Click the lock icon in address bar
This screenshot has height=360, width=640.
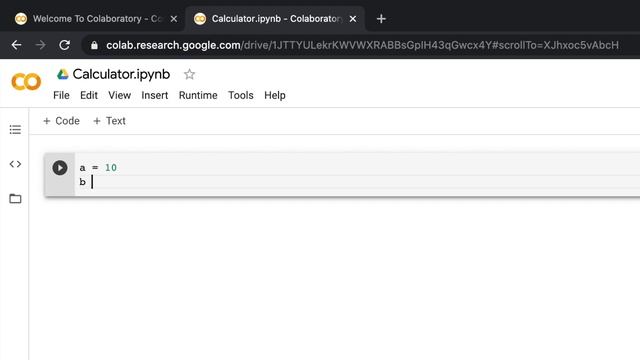(94, 45)
